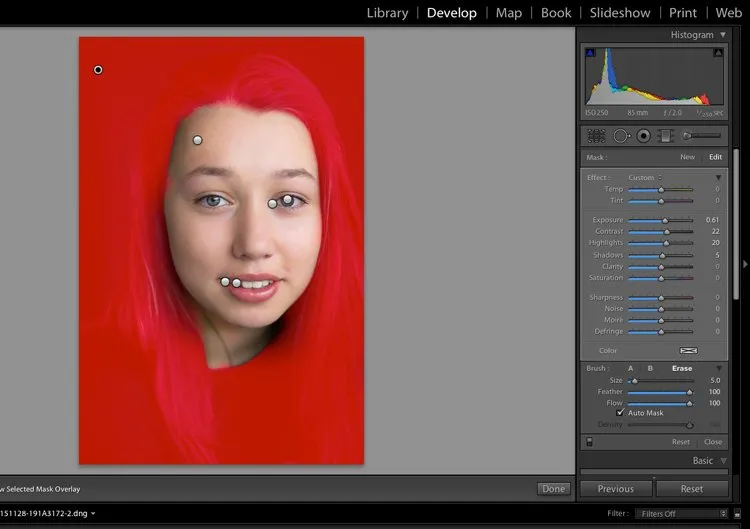The image size is (750, 529).
Task: Switch to brush B
Action: [650, 368]
